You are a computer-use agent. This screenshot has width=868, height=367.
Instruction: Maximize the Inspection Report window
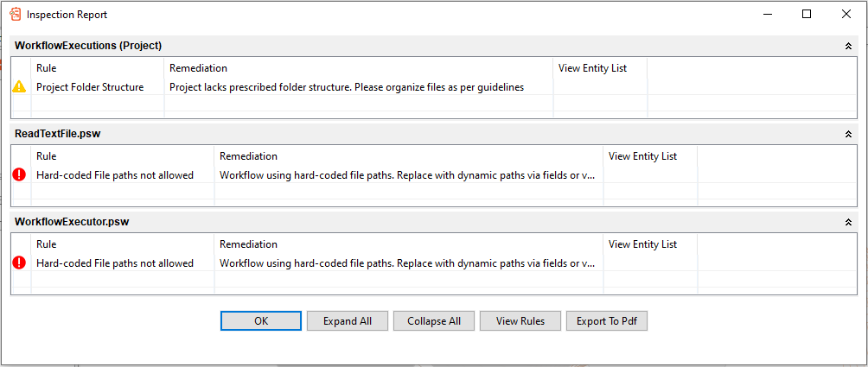coord(807,15)
